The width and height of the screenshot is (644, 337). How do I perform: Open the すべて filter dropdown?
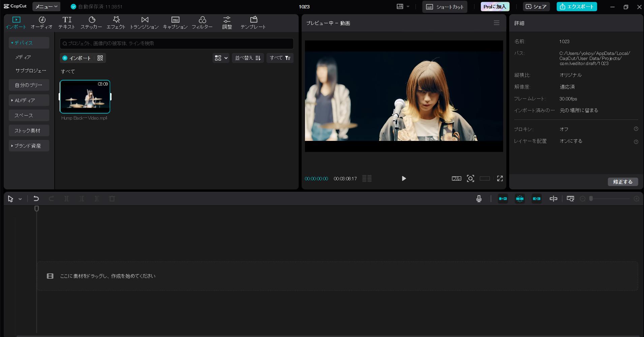(280, 58)
